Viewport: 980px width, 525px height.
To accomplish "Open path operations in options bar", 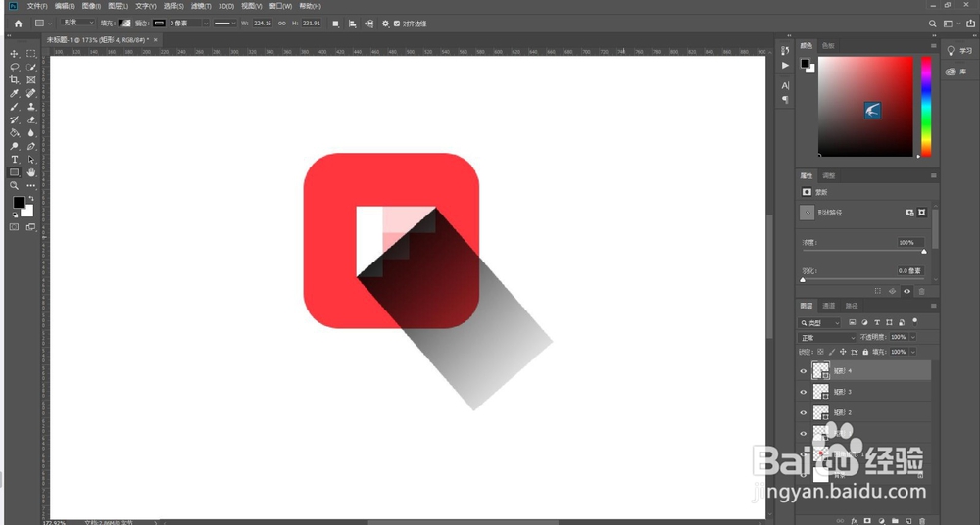I will [335, 24].
